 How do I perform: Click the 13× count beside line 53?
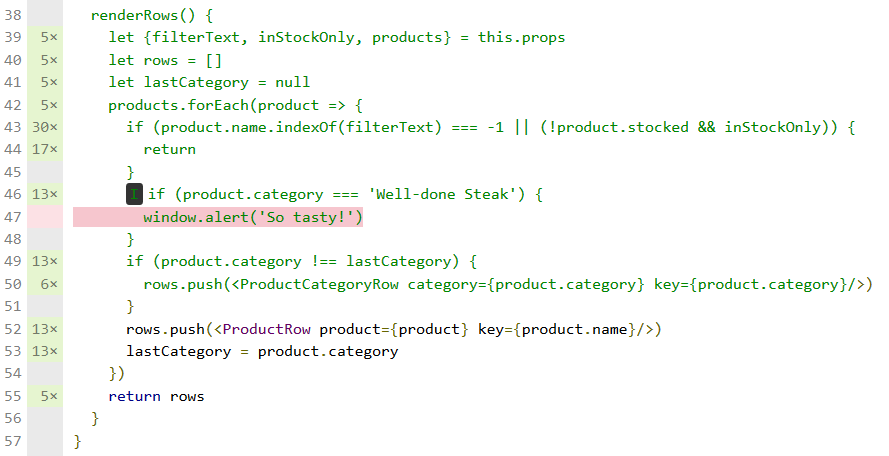pos(46,351)
